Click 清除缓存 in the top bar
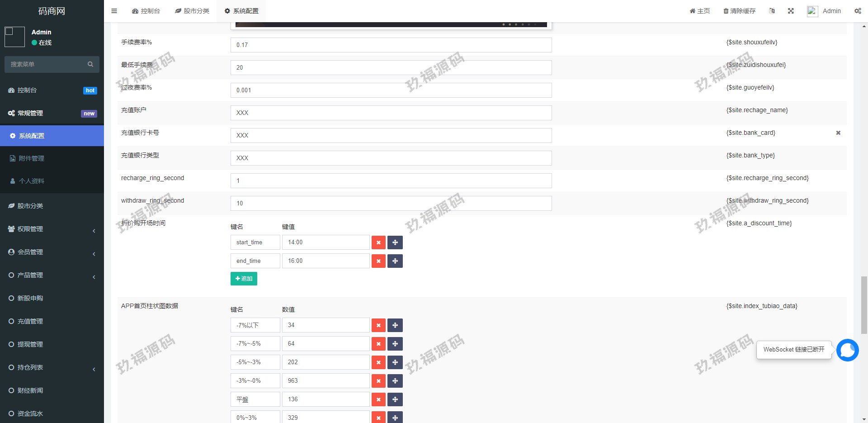 click(739, 11)
